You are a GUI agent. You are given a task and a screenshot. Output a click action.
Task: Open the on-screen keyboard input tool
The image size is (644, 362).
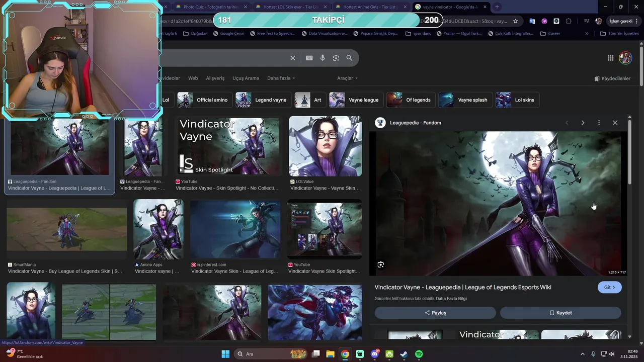point(309,58)
